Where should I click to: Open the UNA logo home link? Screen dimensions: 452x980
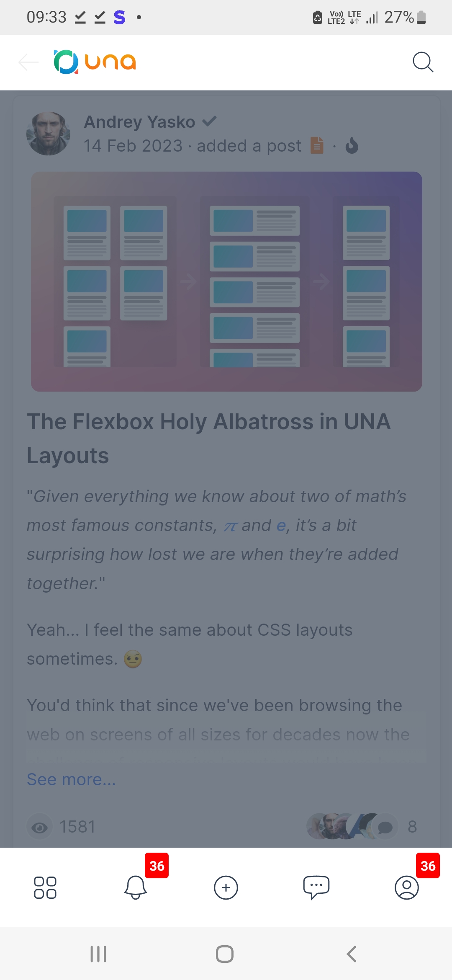coord(95,62)
